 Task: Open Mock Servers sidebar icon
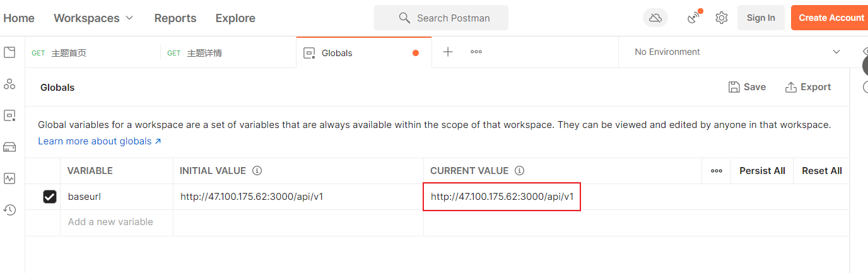pos(9,147)
